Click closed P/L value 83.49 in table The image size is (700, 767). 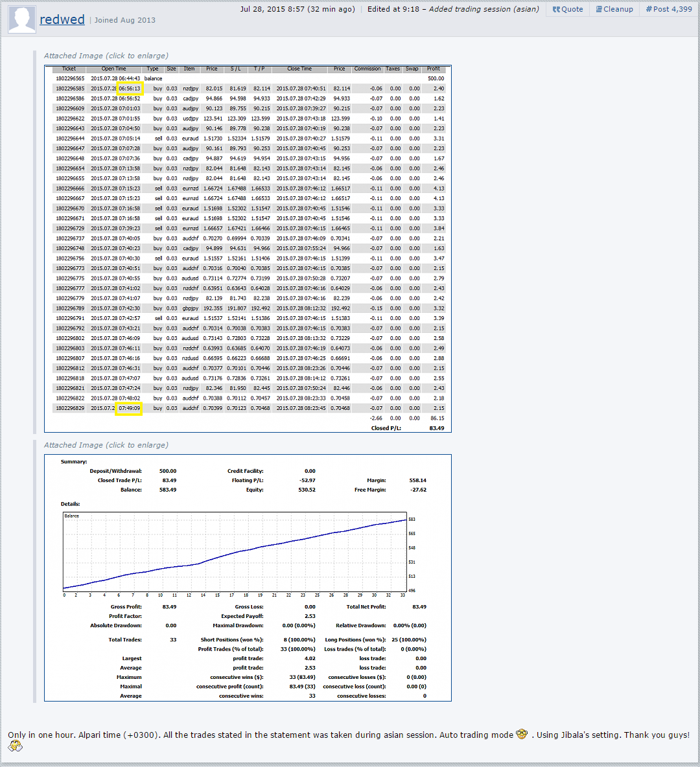click(x=437, y=428)
